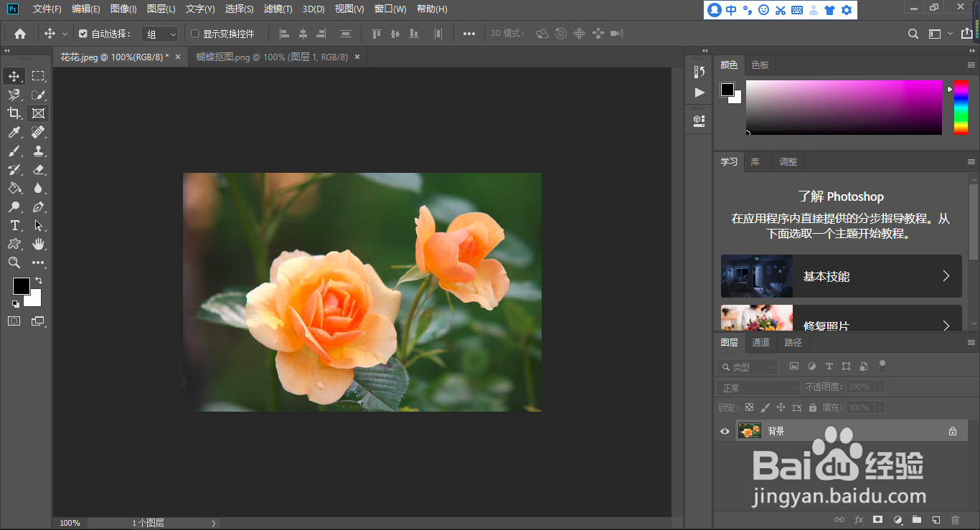The height and width of the screenshot is (530, 980).
Task: Select the Type tool in toolbar
Action: tap(14, 226)
